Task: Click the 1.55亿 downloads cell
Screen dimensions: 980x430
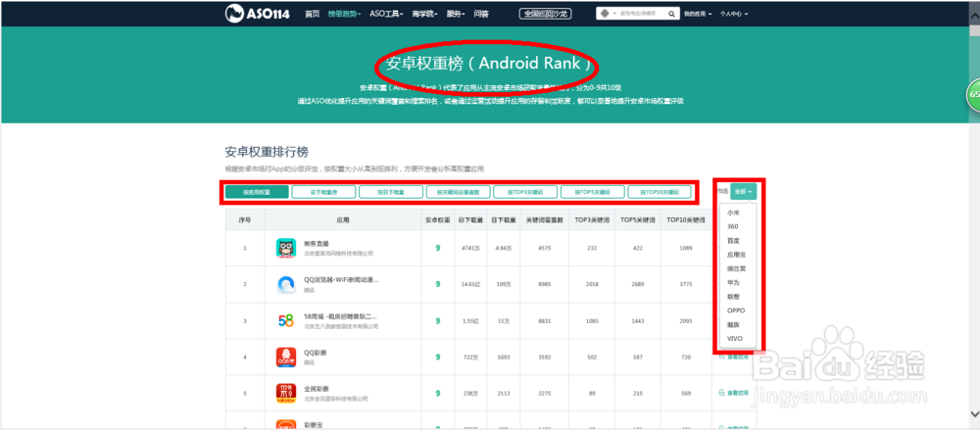Action: (469, 320)
